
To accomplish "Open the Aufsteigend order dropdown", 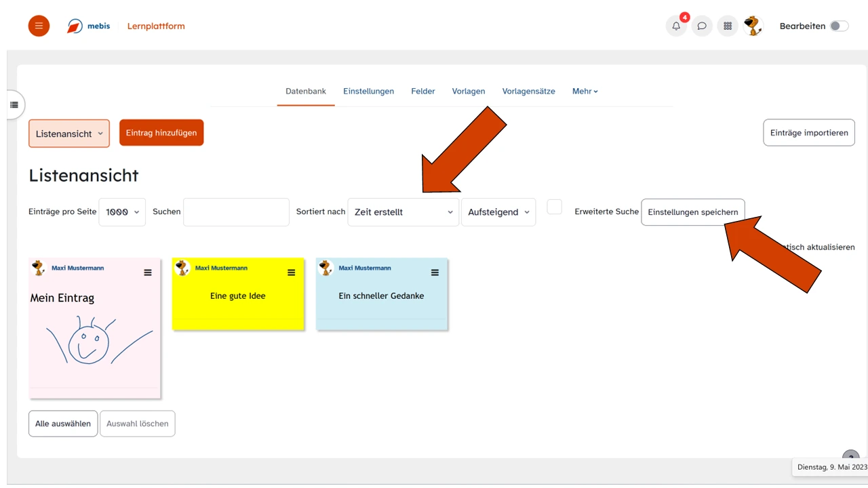I will 498,212.
